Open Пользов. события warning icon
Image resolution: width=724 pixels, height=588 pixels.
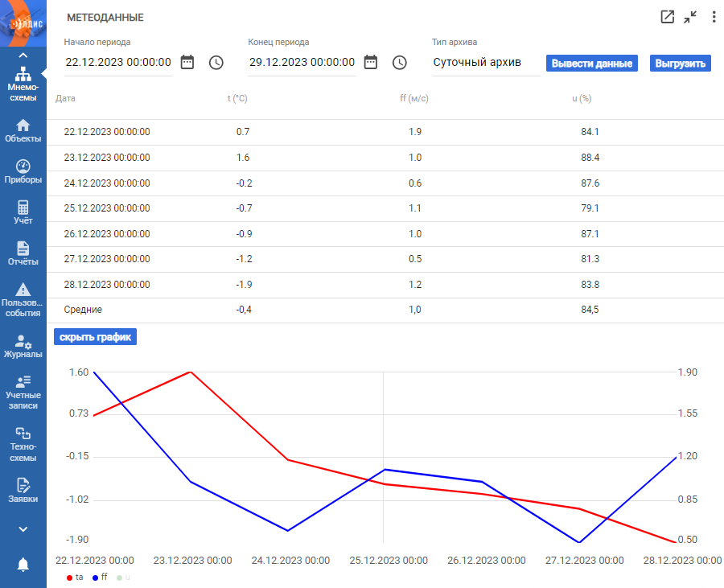click(x=23, y=290)
